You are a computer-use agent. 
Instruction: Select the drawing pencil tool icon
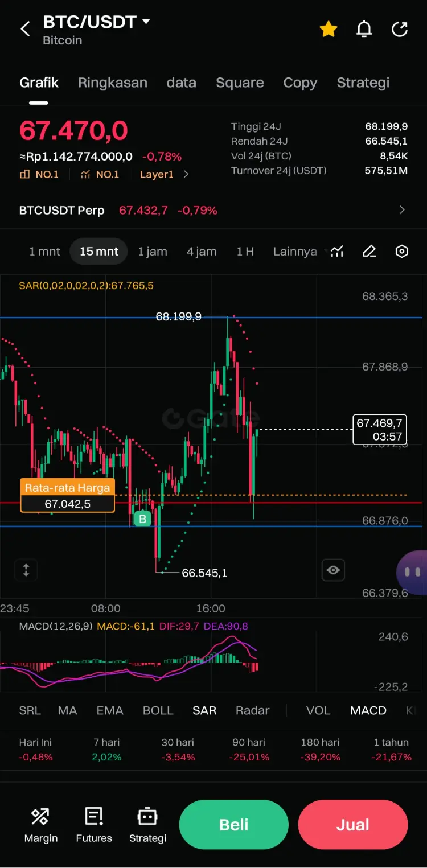(x=369, y=251)
